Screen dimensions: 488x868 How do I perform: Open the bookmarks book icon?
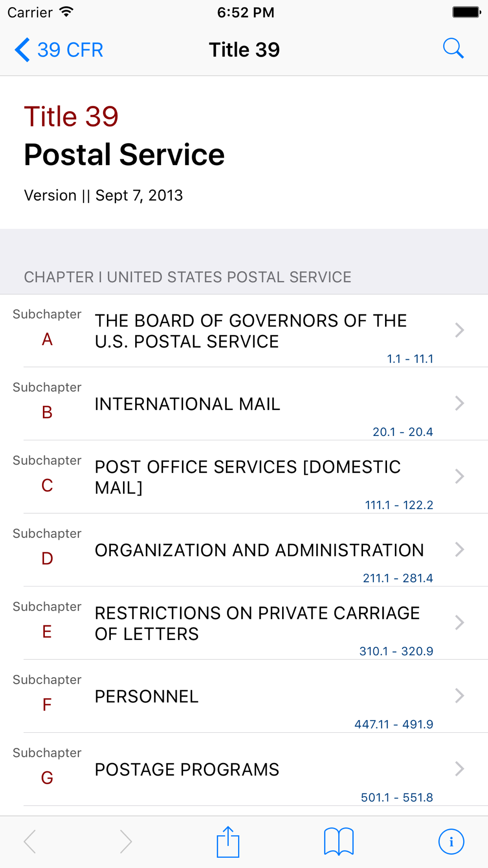click(339, 842)
